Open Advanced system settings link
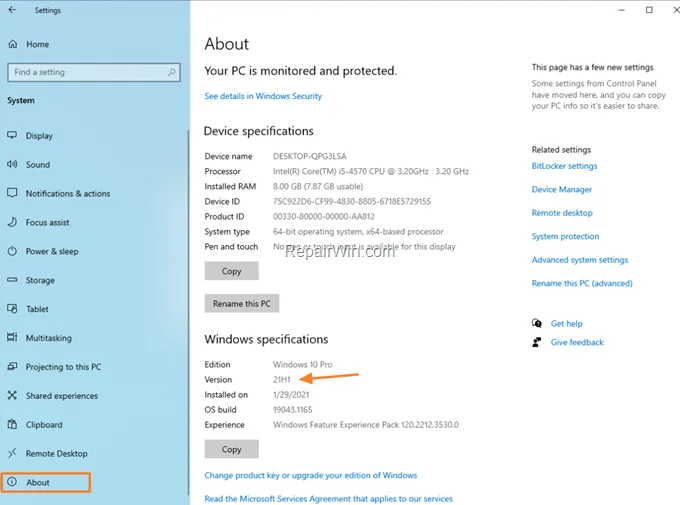The height and width of the screenshot is (505, 680). pos(580,259)
